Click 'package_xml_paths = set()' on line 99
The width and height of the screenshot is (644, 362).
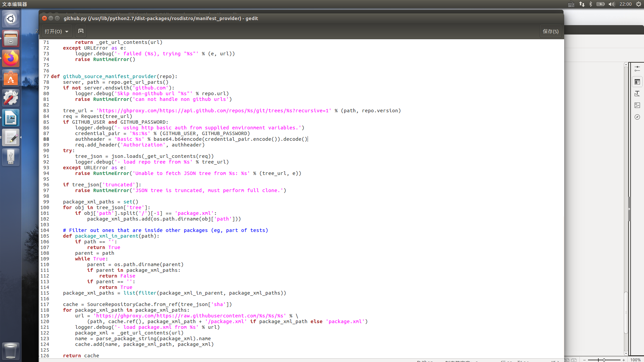coord(101,202)
